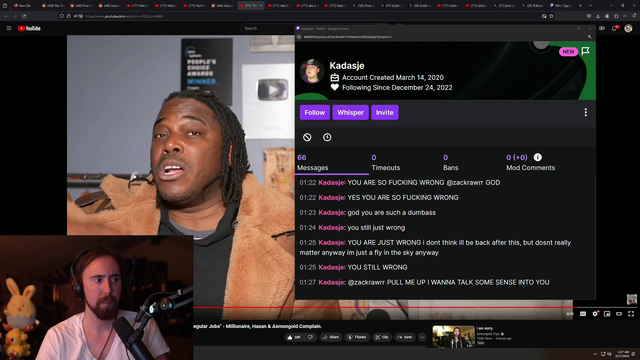Show hidden system tray icons chevron
640x360 pixels.
click(595, 354)
